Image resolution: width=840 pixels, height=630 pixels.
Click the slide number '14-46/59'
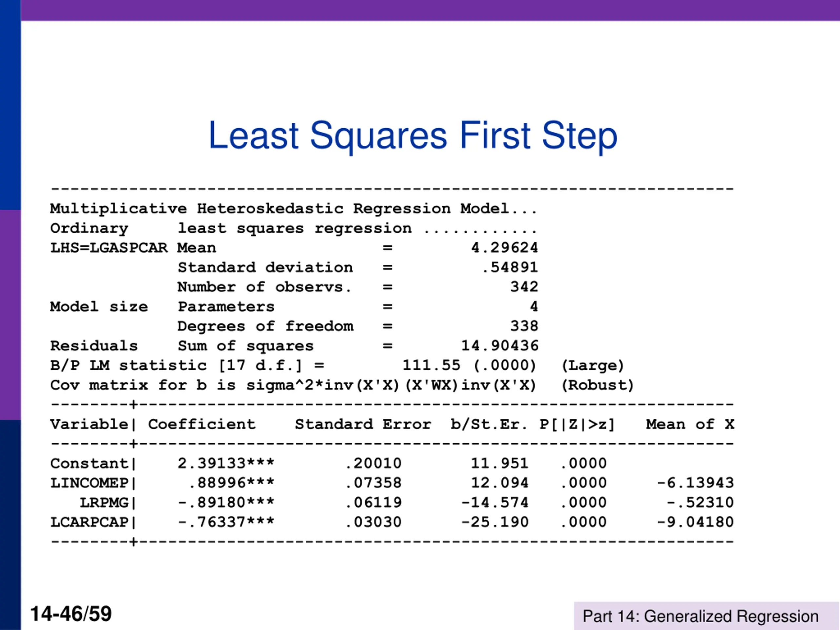click(71, 614)
